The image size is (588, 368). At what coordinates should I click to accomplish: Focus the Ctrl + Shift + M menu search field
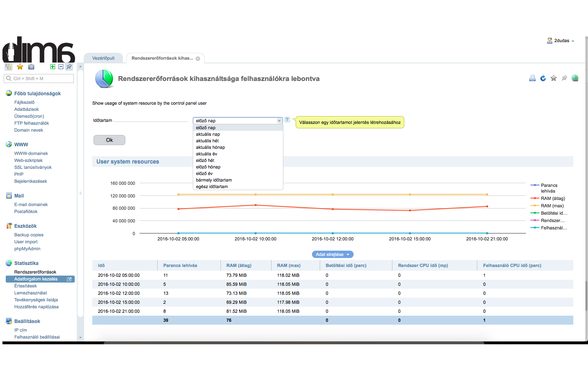tap(39, 79)
